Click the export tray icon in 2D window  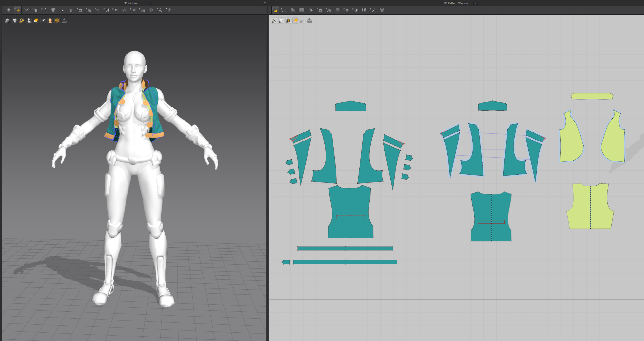tap(309, 21)
